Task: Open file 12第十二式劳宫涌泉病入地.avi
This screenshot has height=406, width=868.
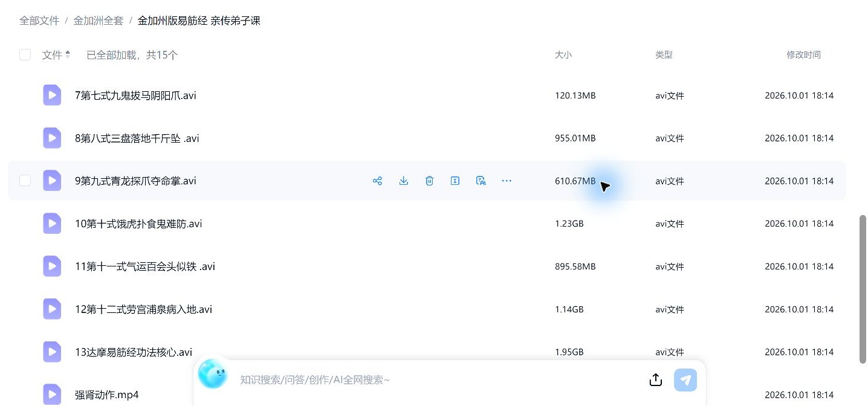Action: point(144,310)
